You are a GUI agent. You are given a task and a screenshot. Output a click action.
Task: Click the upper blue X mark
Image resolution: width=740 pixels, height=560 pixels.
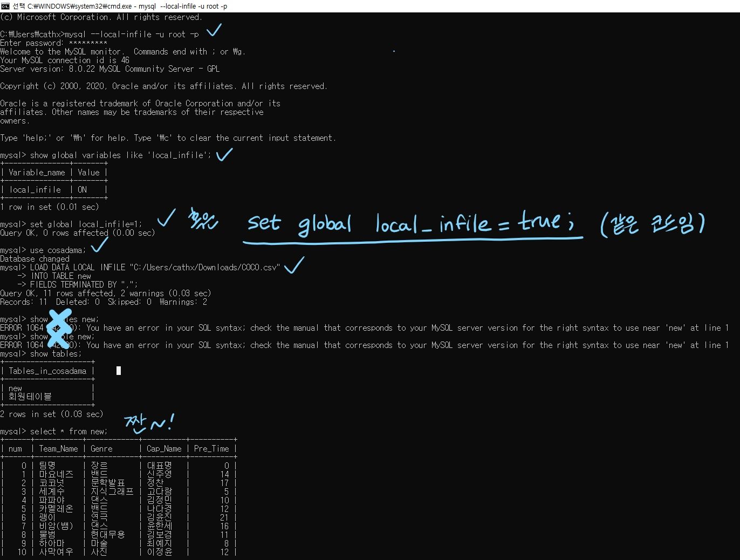click(60, 319)
